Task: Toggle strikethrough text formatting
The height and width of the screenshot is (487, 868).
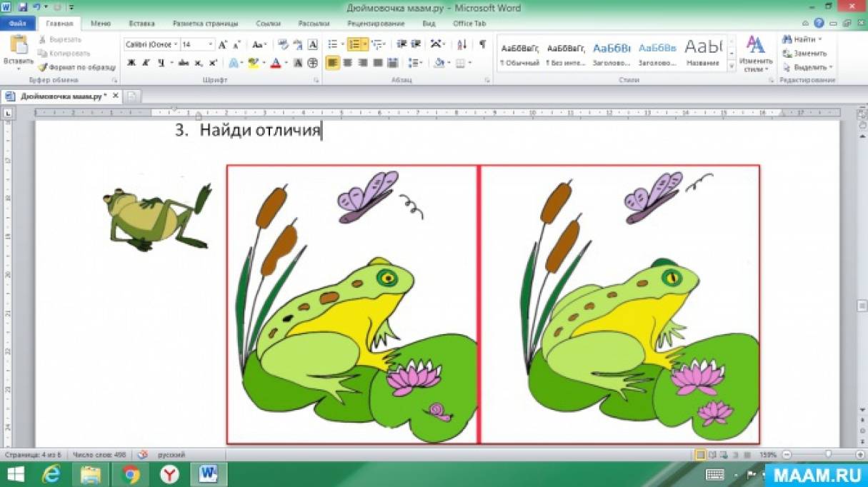Action: pyautogui.click(x=183, y=63)
